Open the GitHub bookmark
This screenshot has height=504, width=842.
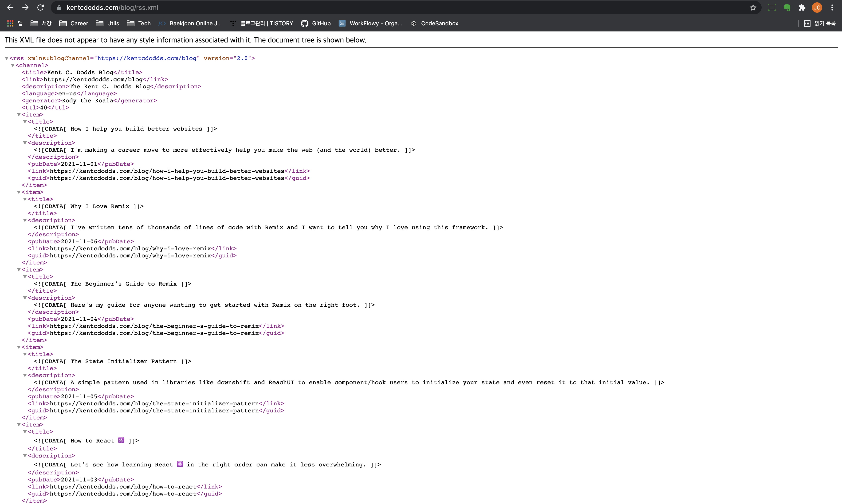(x=316, y=23)
